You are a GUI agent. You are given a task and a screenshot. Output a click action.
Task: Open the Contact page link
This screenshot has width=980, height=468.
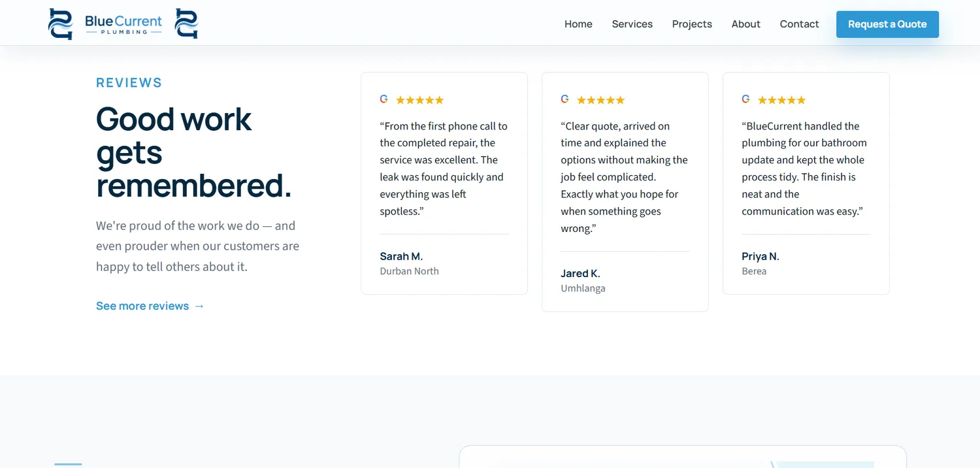[799, 24]
